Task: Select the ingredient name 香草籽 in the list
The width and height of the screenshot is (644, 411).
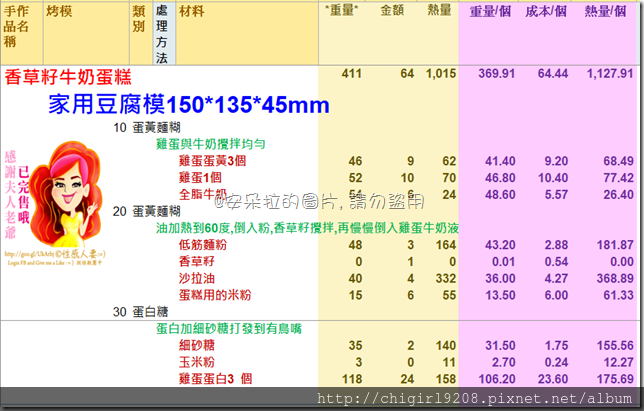Action: tap(197, 262)
